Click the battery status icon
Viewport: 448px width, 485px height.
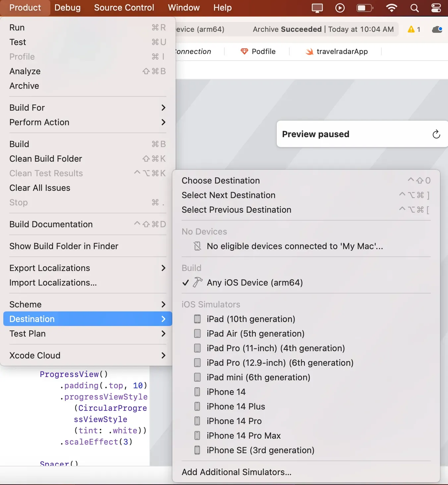pyautogui.click(x=365, y=8)
